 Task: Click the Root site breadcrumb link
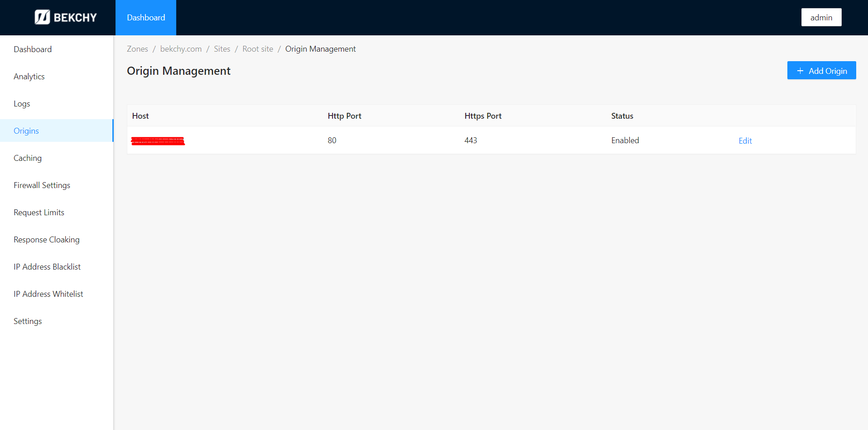(x=258, y=49)
